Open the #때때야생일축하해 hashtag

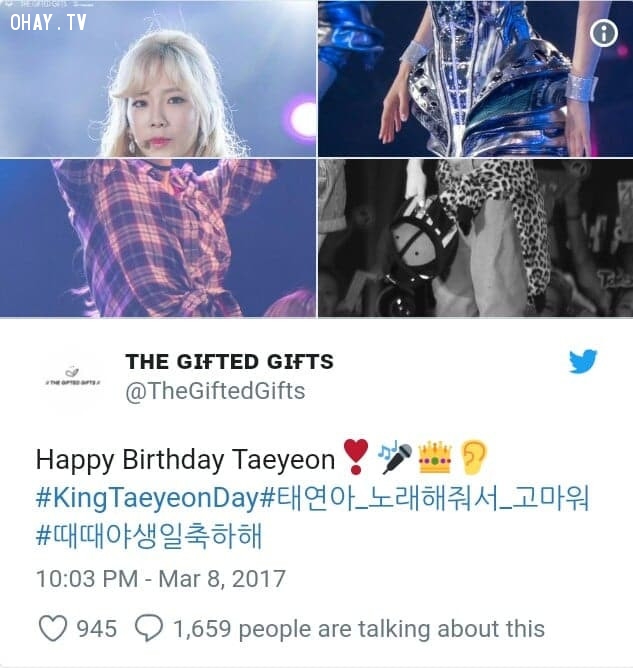coord(149,536)
